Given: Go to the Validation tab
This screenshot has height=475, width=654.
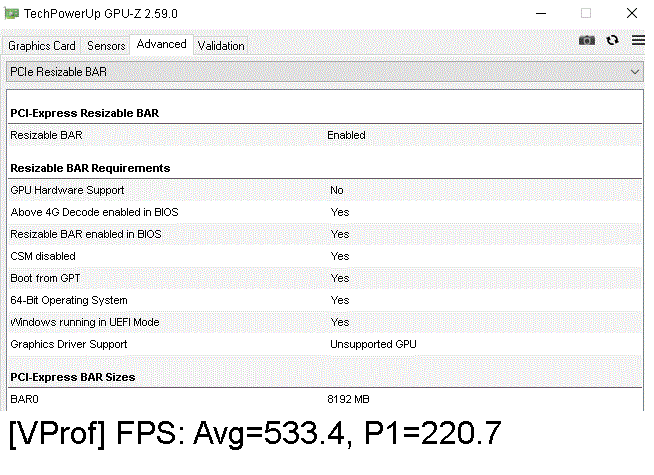Looking at the screenshot, I should pyautogui.click(x=221, y=46).
